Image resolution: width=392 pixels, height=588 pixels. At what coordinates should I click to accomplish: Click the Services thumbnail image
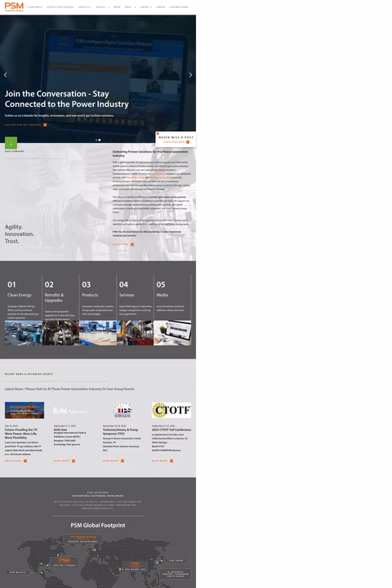click(135, 332)
